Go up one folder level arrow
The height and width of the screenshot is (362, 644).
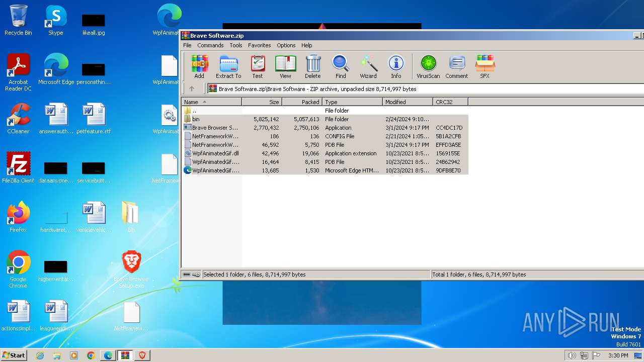coord(192,88)
